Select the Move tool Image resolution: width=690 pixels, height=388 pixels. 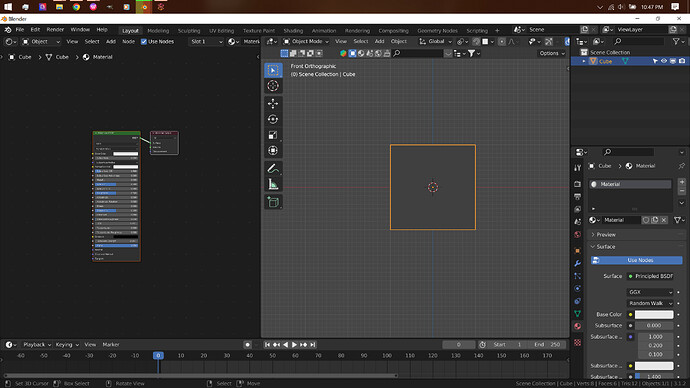click(273, 103)
